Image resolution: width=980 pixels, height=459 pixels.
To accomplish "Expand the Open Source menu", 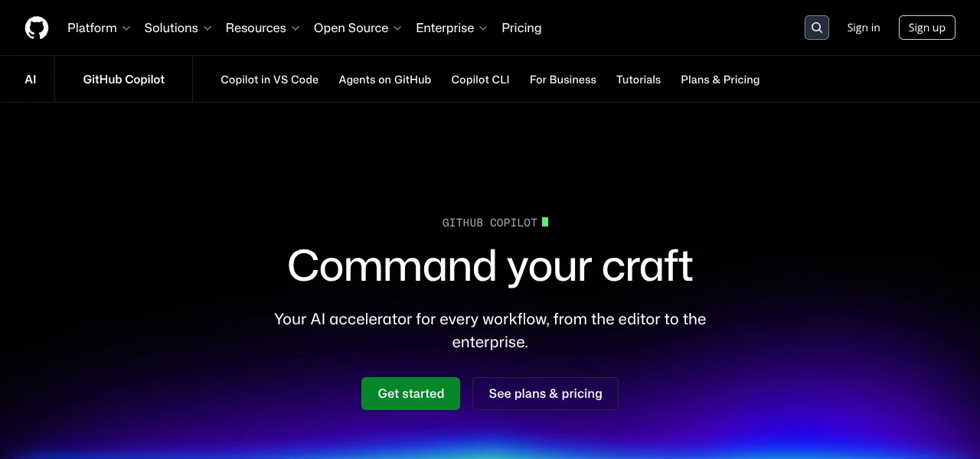I will pyautogui.click(x=358, y=28).
